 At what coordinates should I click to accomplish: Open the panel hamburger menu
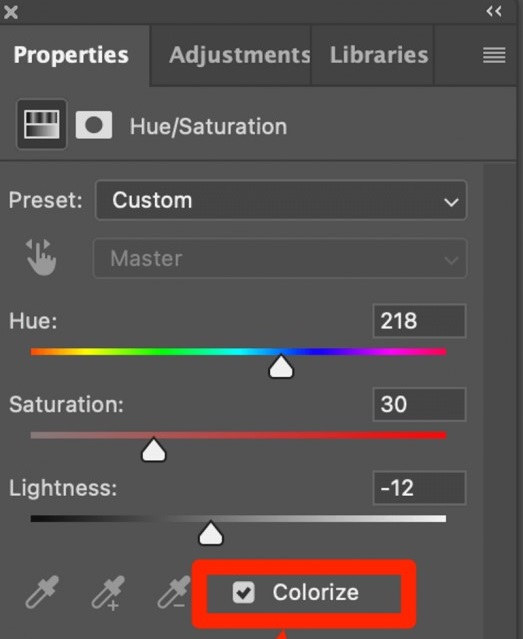point(494,55)
